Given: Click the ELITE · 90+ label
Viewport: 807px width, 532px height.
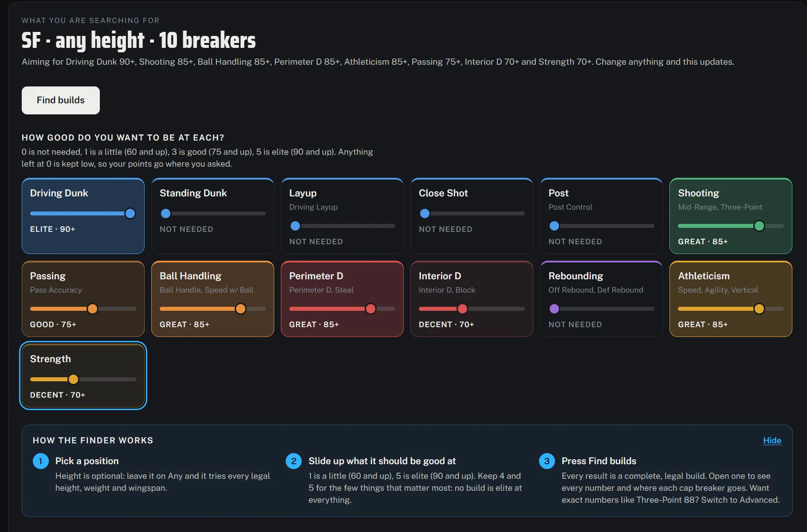Looking at the screenshot, I should click(52, 229).
